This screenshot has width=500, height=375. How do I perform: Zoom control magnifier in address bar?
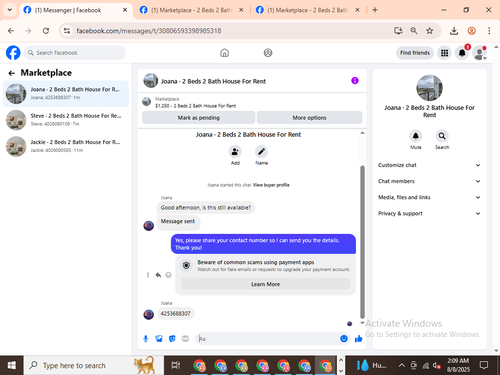[414, 31]
